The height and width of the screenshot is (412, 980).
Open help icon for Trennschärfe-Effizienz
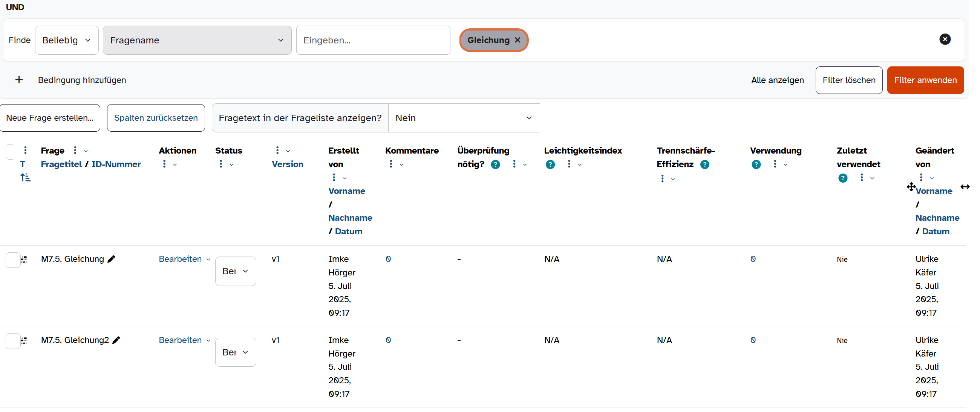point(704,164)
